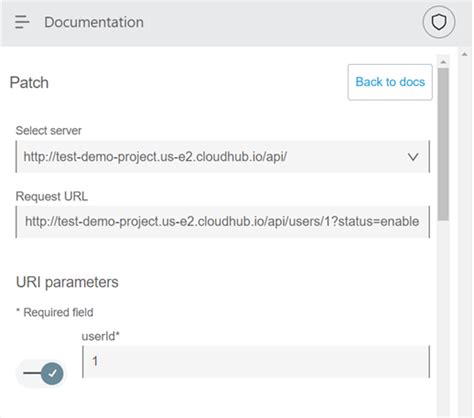
Task: Click the inner panel scrollbar thumb
Action: [443, 144]
